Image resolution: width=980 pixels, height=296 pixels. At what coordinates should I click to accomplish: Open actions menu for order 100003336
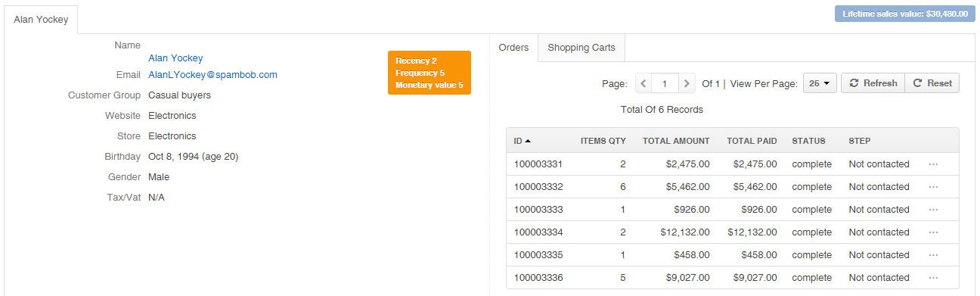coord(933,278)
